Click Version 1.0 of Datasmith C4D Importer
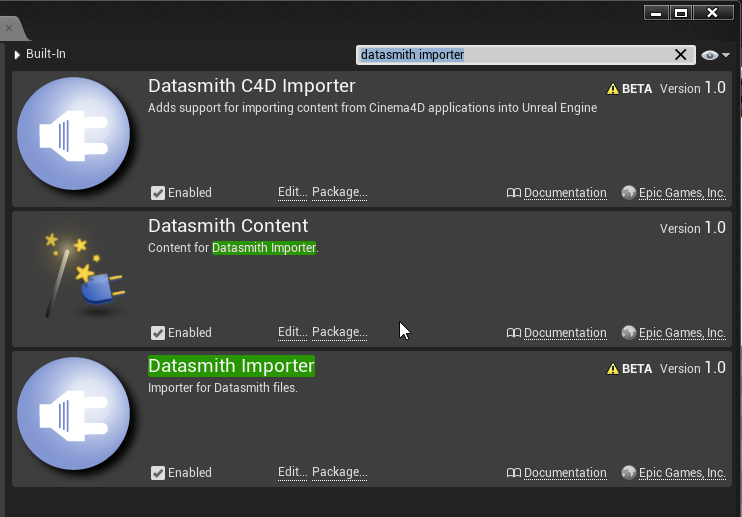The image size is (742, 517). click(692, 88)
